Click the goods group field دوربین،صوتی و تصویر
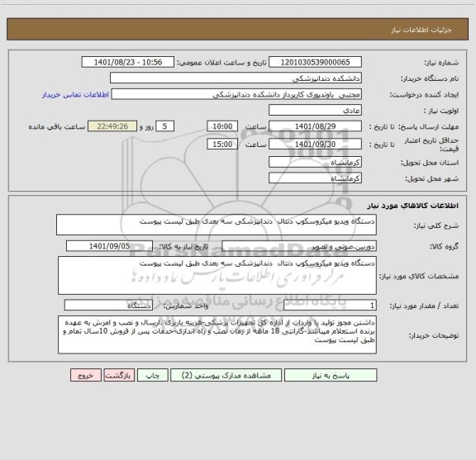The image size is (476, 460). pyautogui.click(x=299, y=246)
